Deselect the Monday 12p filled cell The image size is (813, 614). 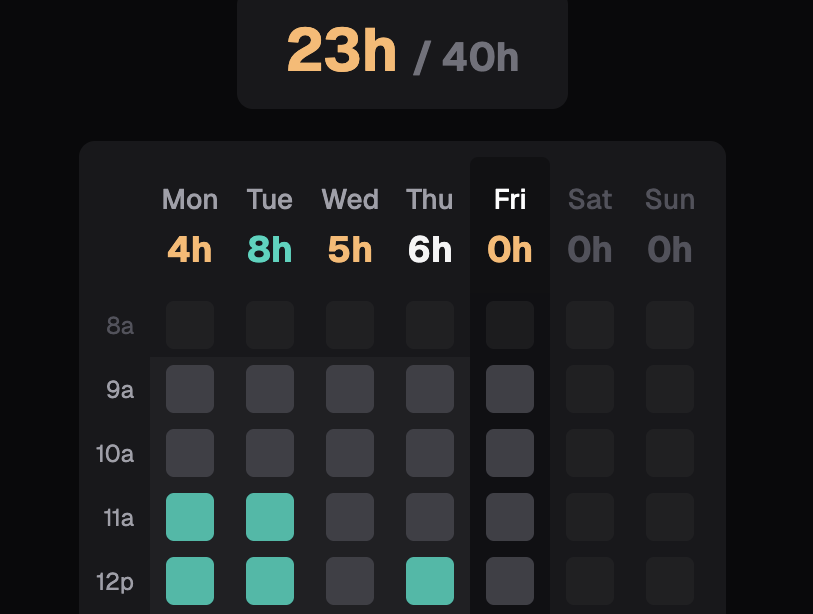pos(190,581)
